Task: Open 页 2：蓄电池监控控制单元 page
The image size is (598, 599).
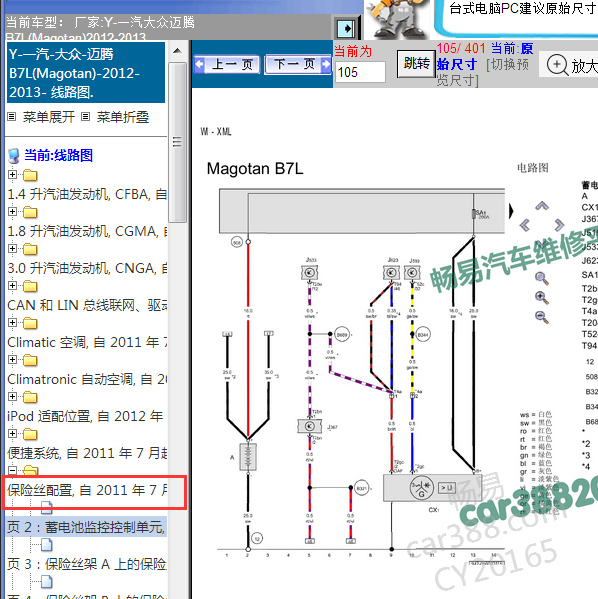Action: coord(86,527)
